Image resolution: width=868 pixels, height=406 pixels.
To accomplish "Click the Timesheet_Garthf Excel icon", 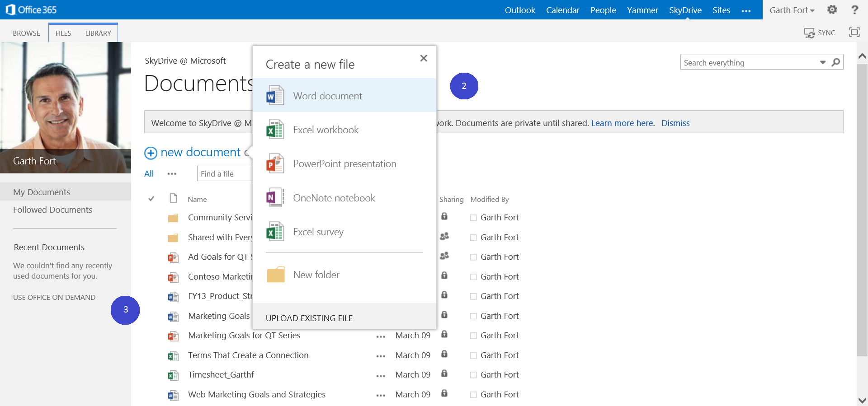I will pos(173,375).
